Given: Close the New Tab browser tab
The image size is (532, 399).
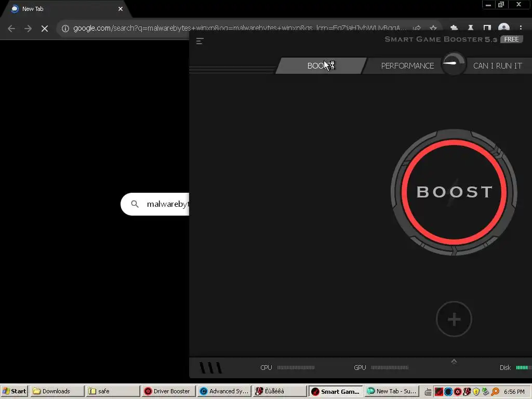Looking at the screenshot, I should pos(121,9).
